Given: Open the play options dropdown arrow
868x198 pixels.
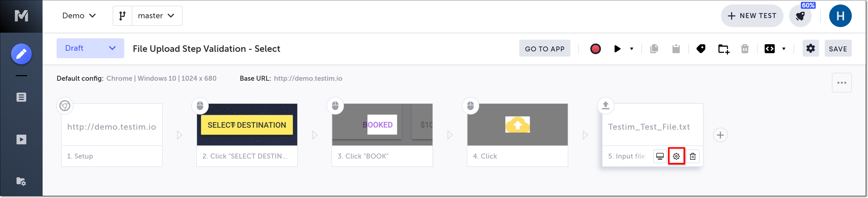Looking at the screenshot, I should point(632,49).
